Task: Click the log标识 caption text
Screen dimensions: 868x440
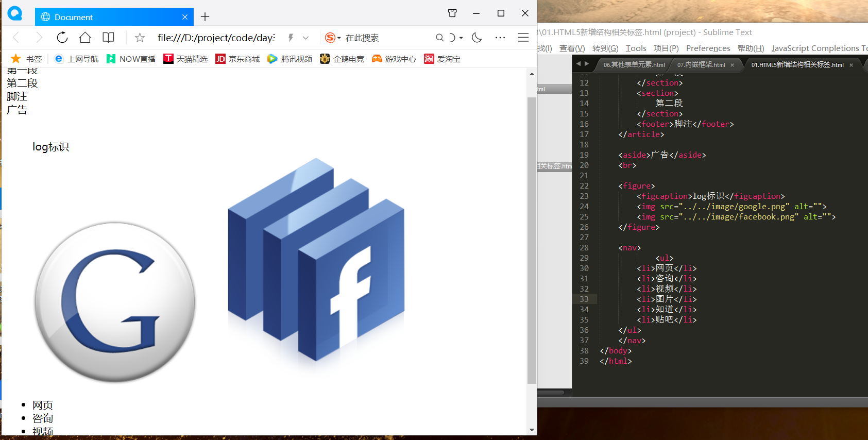Action: click(x=50, y=147)
